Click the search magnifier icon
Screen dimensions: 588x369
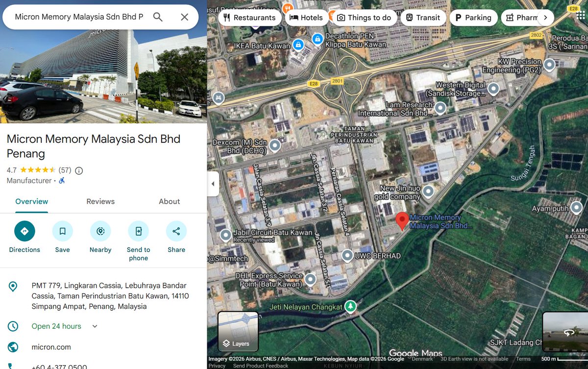coord(158,17)
